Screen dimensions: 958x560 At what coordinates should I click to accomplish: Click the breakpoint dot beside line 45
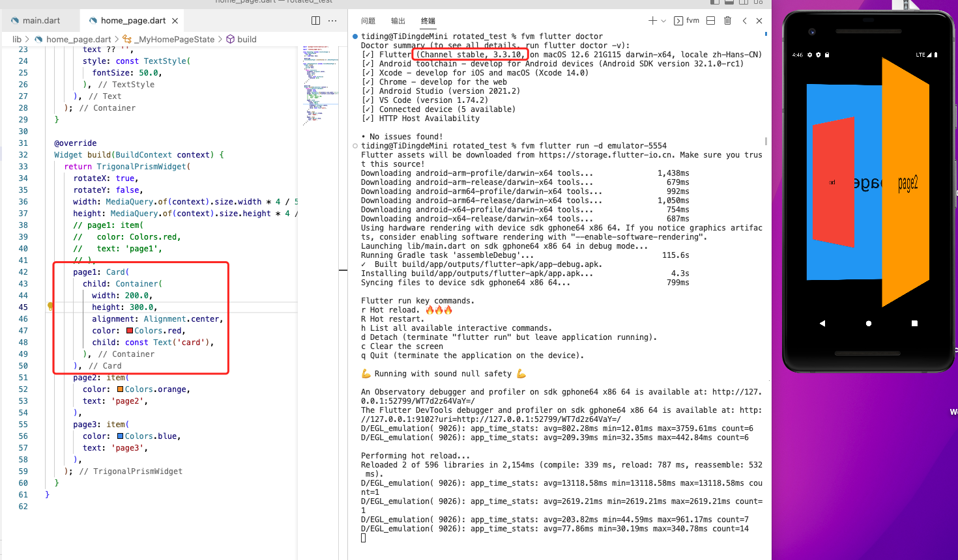pyautogui.click(x=50, y=307)
